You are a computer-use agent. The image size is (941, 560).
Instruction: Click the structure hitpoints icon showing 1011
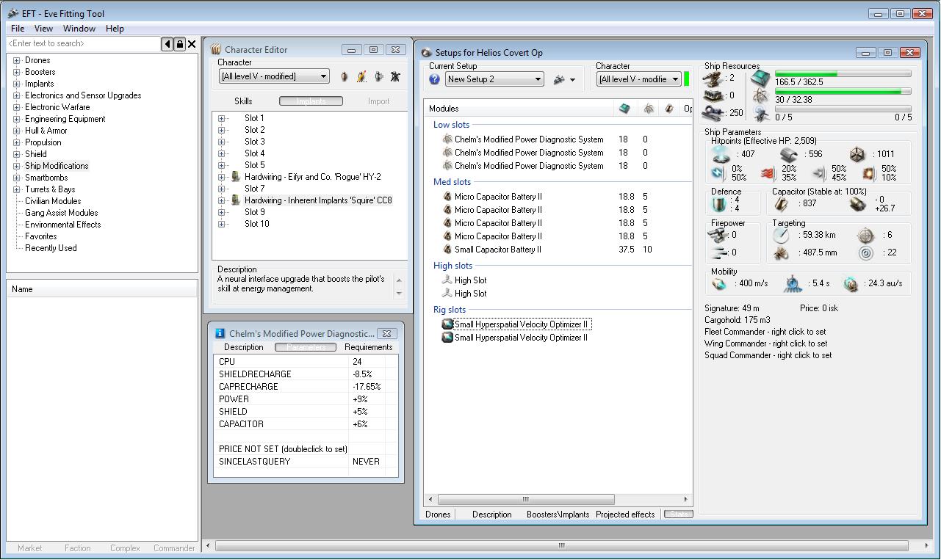pyautogui.click(x=857, y=154)
